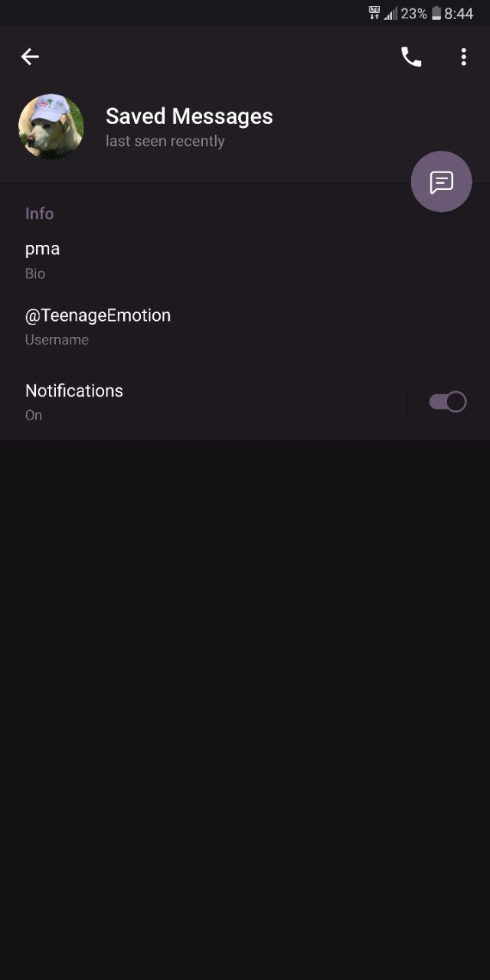Turn off the Notifications switch
The width and height of the screenshot is (490, 980).
448,402
